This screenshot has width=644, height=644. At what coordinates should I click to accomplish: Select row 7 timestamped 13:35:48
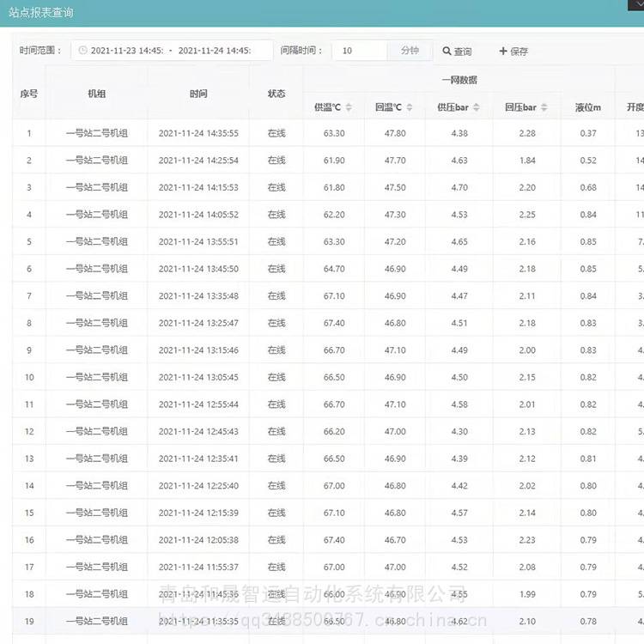(198, 296)
